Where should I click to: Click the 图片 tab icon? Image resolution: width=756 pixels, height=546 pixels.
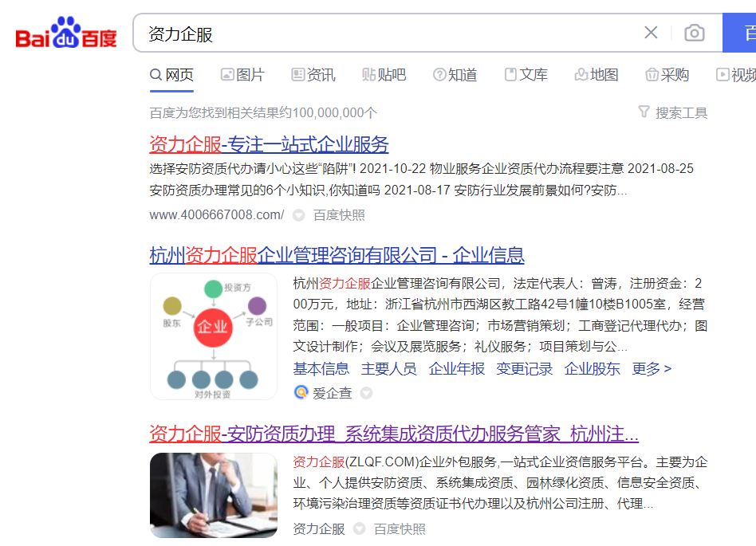[227, 75]
